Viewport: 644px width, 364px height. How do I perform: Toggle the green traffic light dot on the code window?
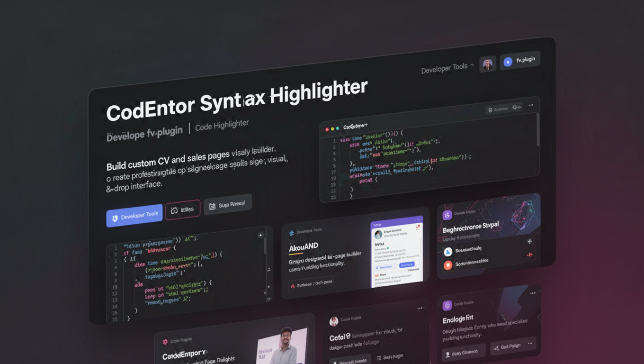tap(337, 129)
